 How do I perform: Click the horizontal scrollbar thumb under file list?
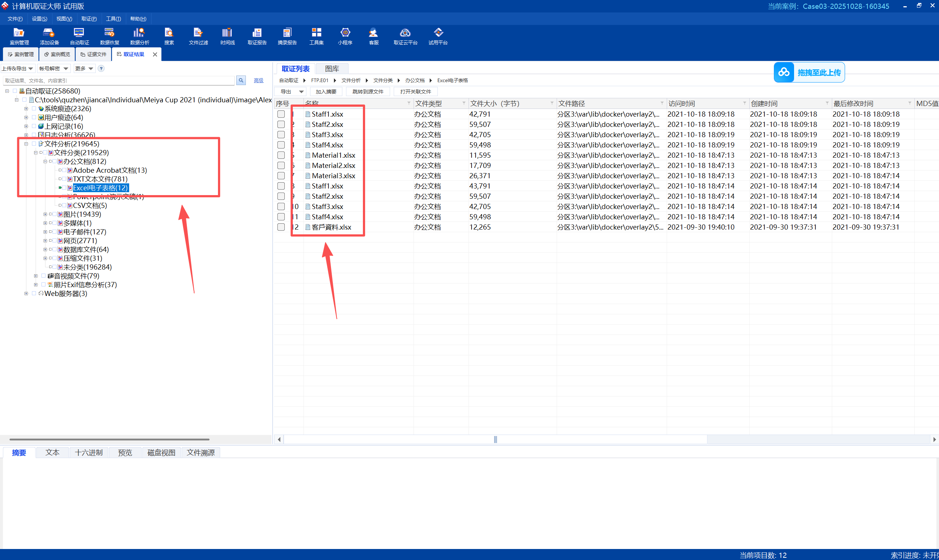pos(495,440)
